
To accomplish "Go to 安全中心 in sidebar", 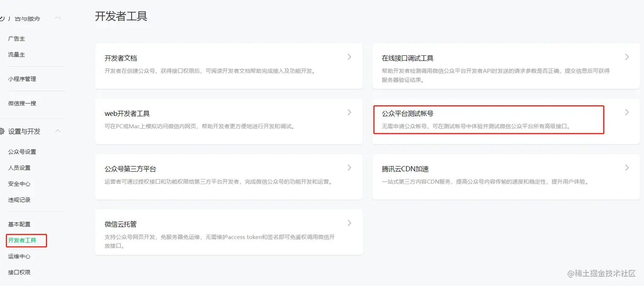I will point(19,184).
